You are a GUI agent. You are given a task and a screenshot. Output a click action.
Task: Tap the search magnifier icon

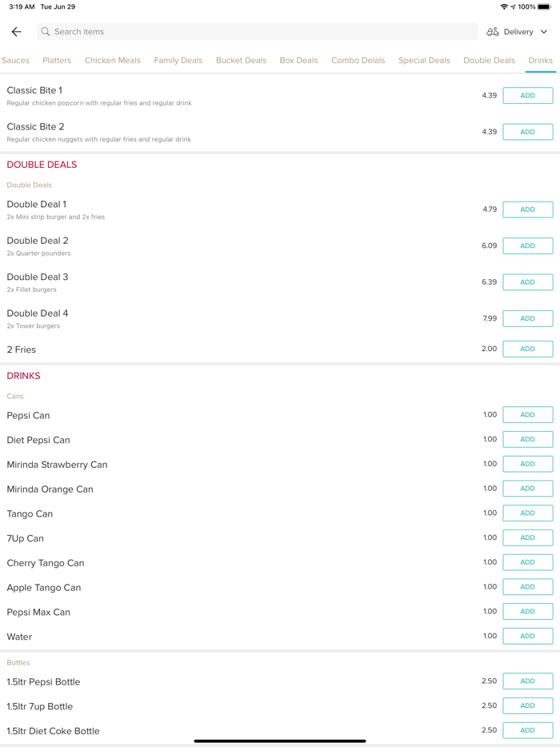[x=46, y=32]
